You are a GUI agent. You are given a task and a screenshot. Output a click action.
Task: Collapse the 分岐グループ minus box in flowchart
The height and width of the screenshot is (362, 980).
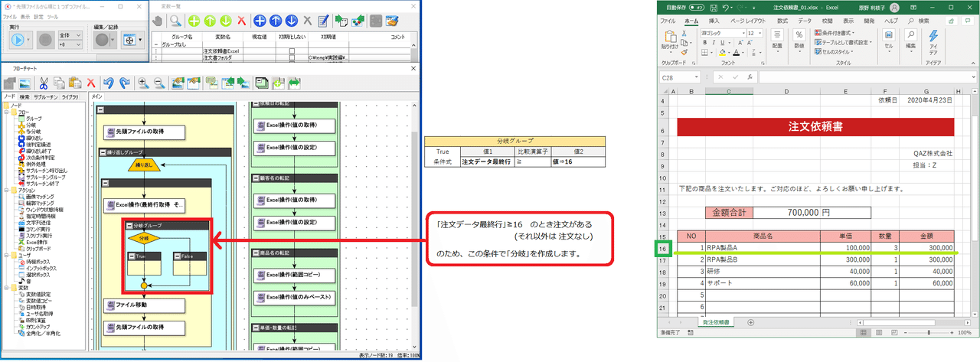[129, 227]
